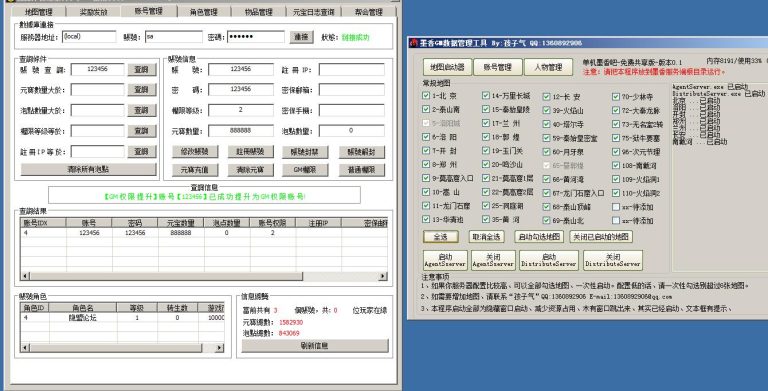Click the 启动勾选地图 button
Viewport: 768px width, 391px height.
pos(539,237)
